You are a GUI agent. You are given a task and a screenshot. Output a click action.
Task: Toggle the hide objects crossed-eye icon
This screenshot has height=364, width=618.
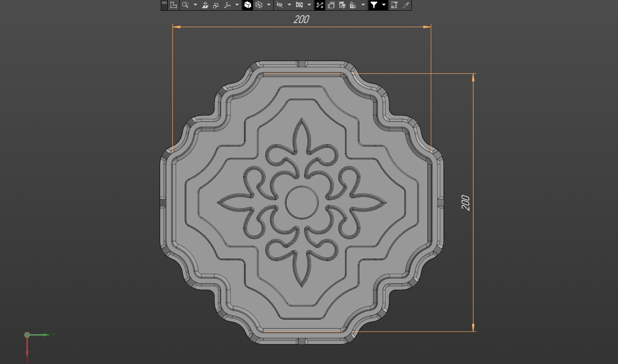(x=280, y=5)
